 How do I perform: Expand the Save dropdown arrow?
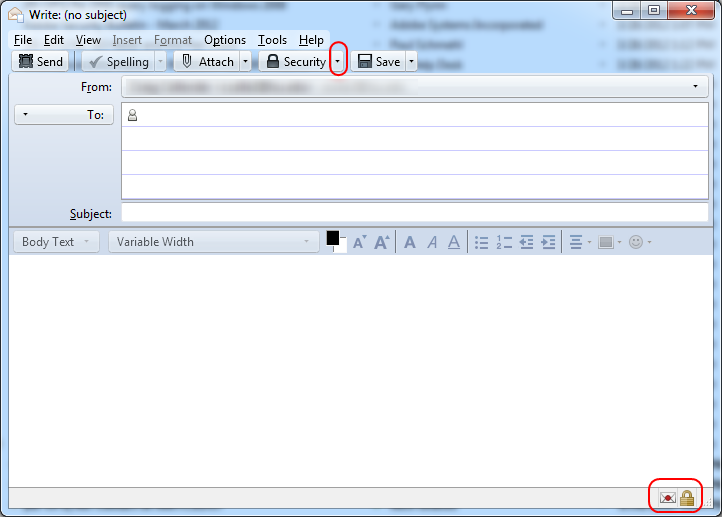tap(411, 61)
